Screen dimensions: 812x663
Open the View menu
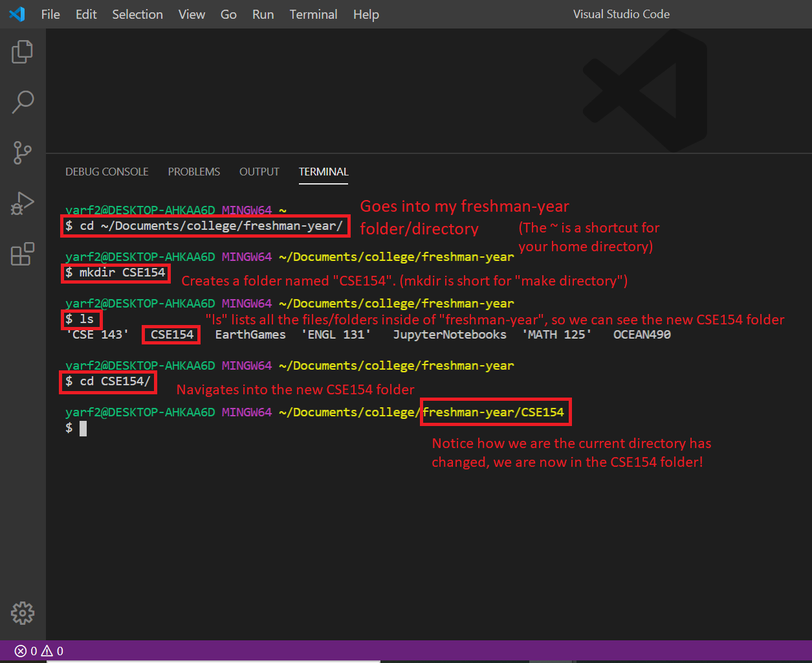(x=192, y=14)
